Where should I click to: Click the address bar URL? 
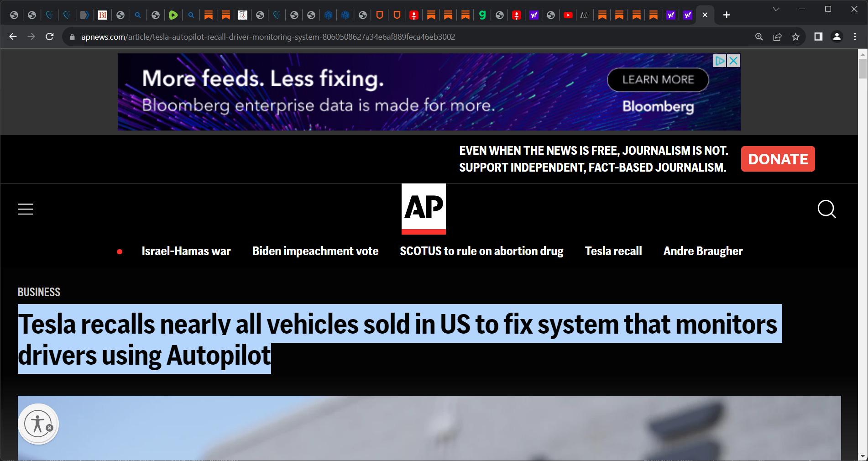(x=268, y=37)
